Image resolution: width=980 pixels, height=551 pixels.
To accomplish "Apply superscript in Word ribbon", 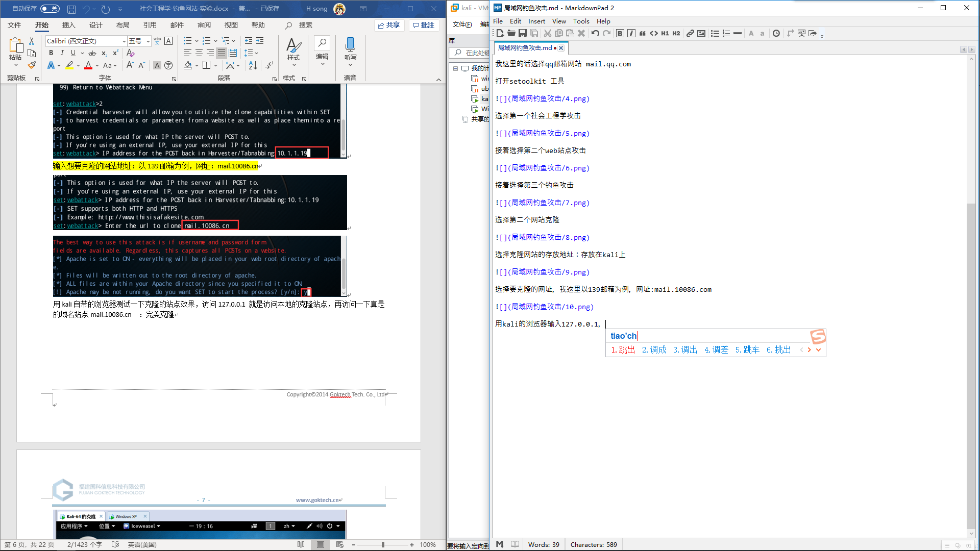I will pyautogui.click(x=116, y=53).
